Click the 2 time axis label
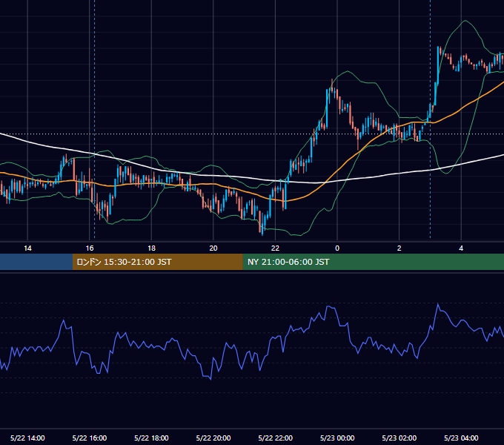 (399, 248)
